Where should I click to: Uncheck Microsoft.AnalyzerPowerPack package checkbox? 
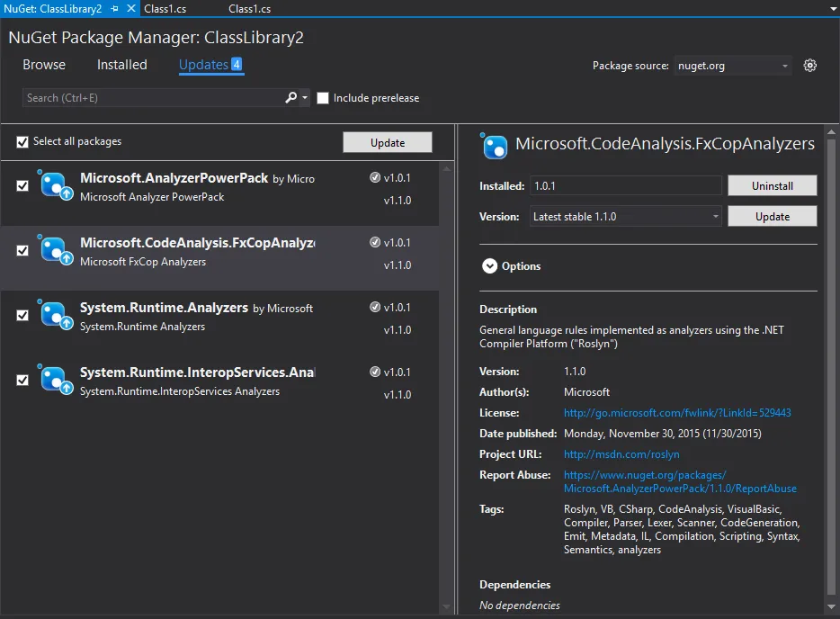[x=22, y=186]
